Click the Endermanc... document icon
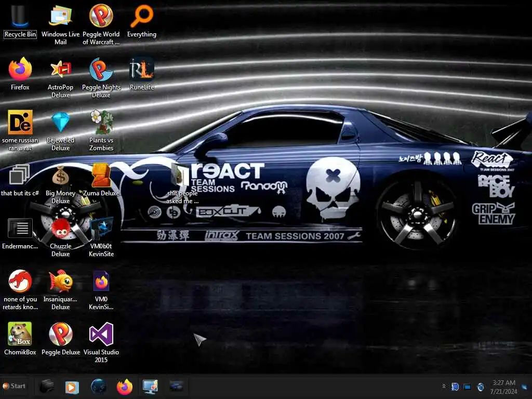The width and height of the screenshot is (532, 399). pos(20,233)
